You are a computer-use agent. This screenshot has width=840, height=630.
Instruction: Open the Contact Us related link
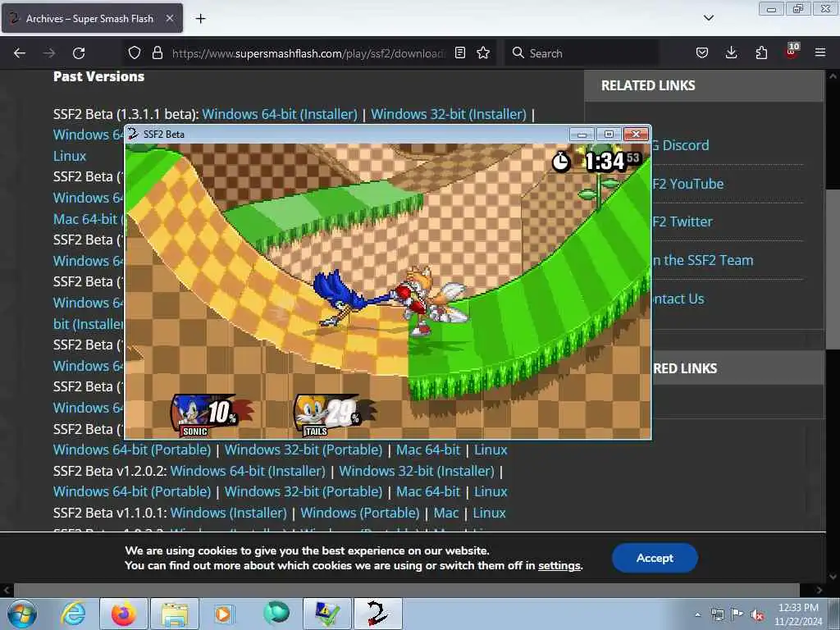[678, 299]
